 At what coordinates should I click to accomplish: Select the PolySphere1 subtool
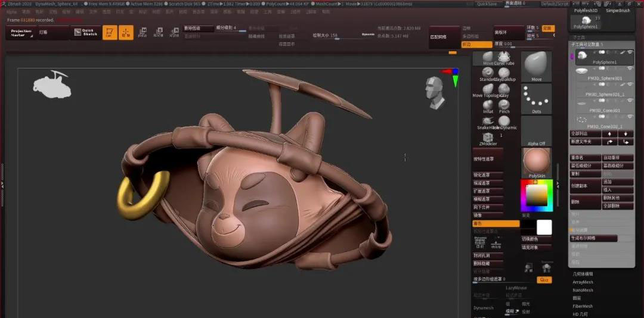pyautogui.click(x=605, y=57)
